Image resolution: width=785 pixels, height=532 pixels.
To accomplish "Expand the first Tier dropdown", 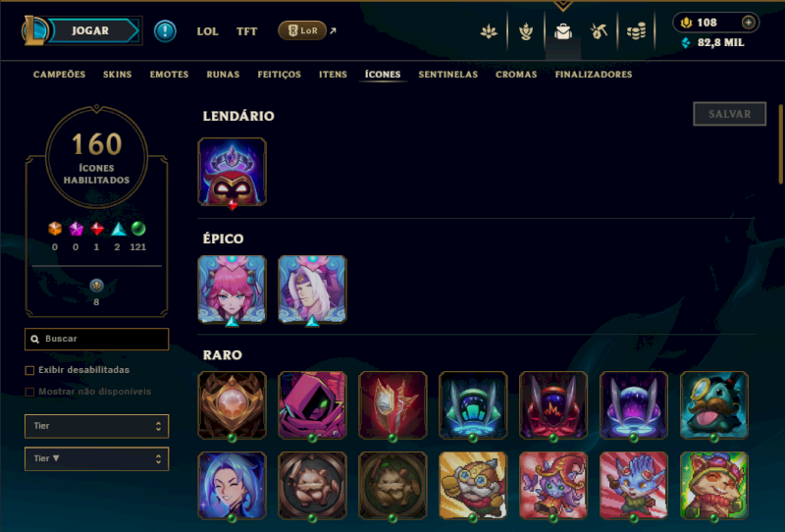I will [x=96, y=426].
